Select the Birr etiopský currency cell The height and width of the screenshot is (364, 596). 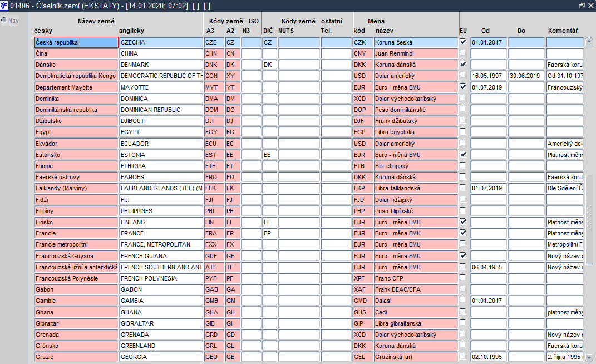tap(416, 166)
